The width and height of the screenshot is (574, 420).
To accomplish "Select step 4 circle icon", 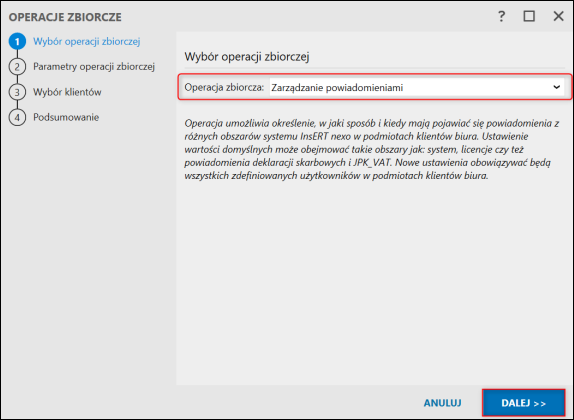I will point(17,117).
